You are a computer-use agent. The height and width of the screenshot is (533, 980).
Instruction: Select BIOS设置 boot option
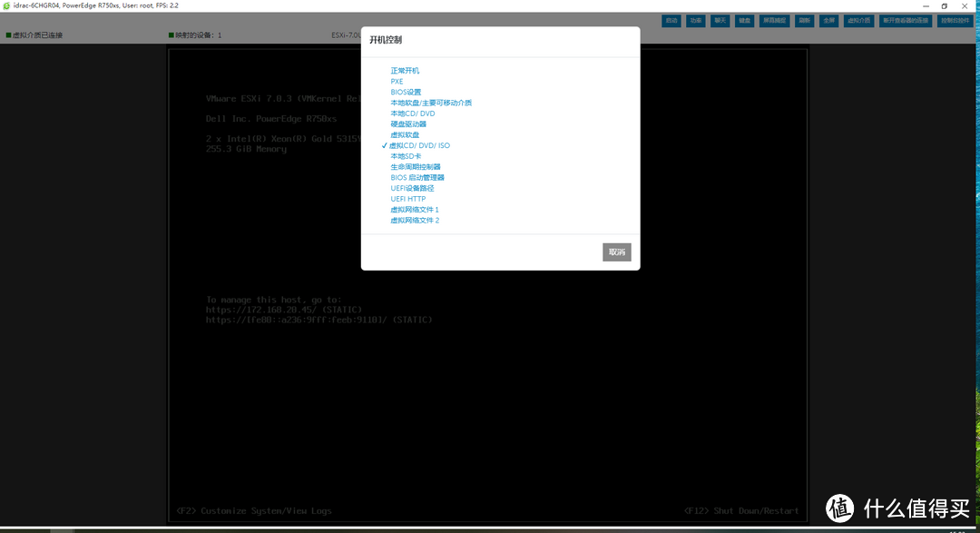click(406, 92)
